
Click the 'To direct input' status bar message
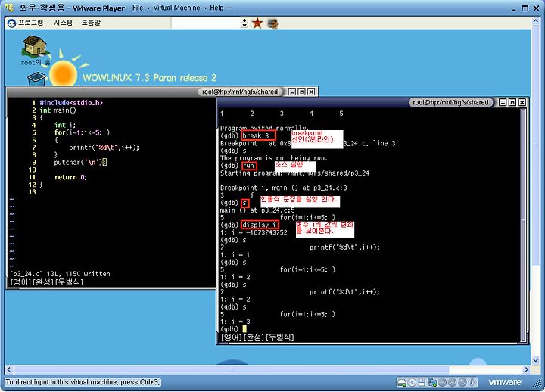tap(83, 382)
